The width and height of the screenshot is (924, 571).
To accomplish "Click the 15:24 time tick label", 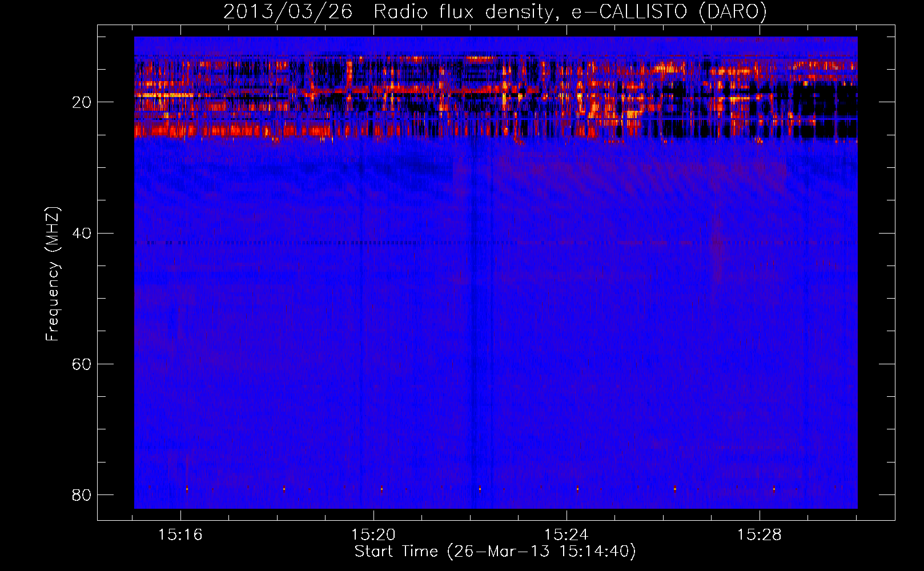I will [566, 535].
